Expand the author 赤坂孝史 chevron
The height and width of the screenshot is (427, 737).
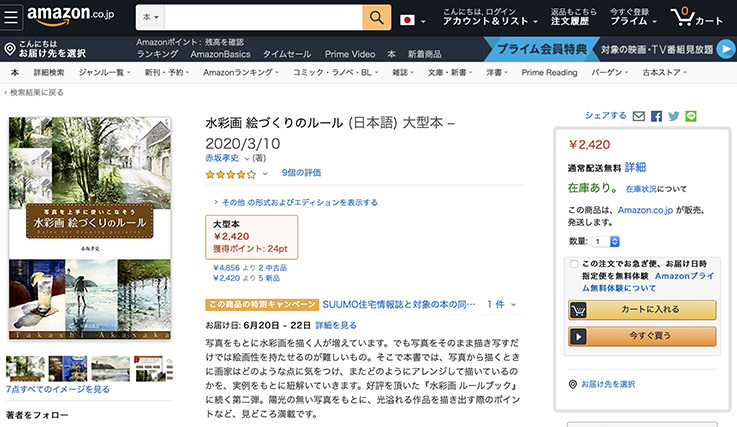coord(246,158)
